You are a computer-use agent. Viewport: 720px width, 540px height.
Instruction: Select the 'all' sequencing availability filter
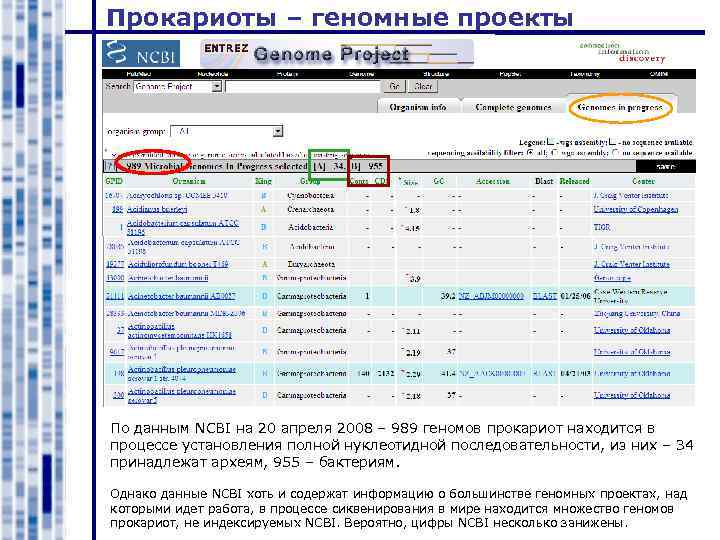pos(530,152)
